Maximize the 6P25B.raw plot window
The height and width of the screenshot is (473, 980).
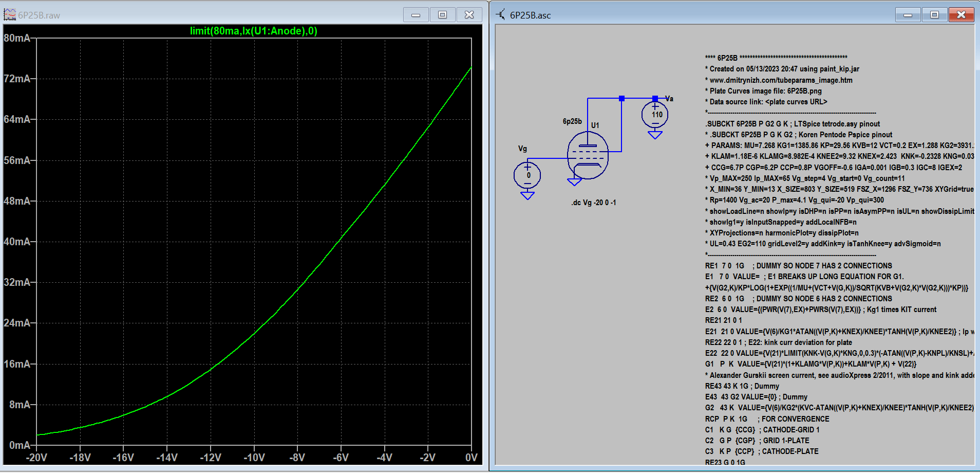(x=443, y=15)
